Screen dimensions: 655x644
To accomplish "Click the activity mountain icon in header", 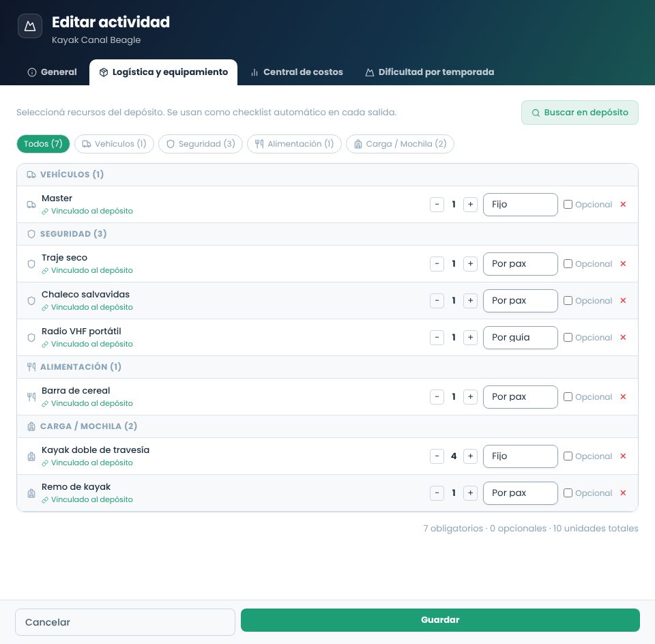I will click(x=30, y=26).
